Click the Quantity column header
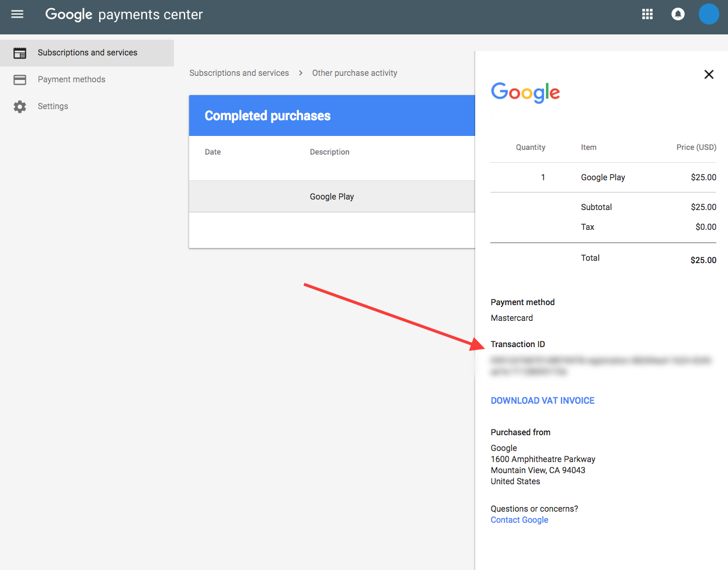Screen dimensions: 728x570 531,148
